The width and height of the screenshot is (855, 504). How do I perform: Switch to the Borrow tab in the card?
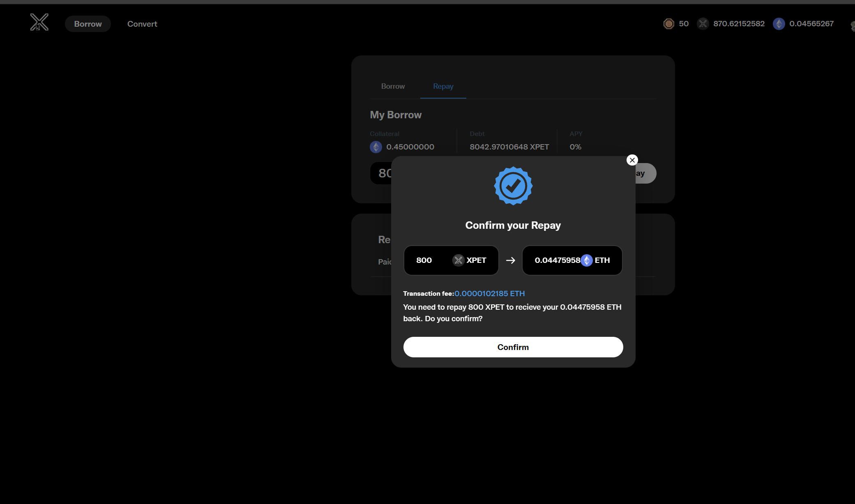[x=393, y=86]
